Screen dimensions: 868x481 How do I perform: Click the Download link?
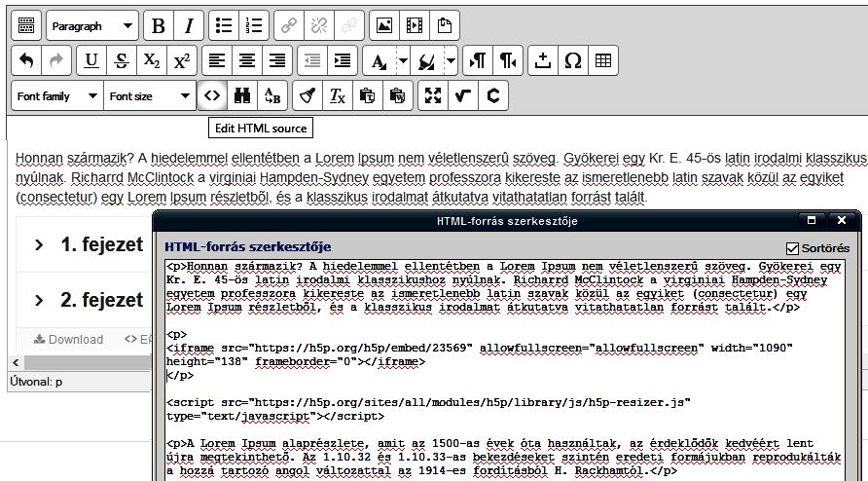pos(69,339)
